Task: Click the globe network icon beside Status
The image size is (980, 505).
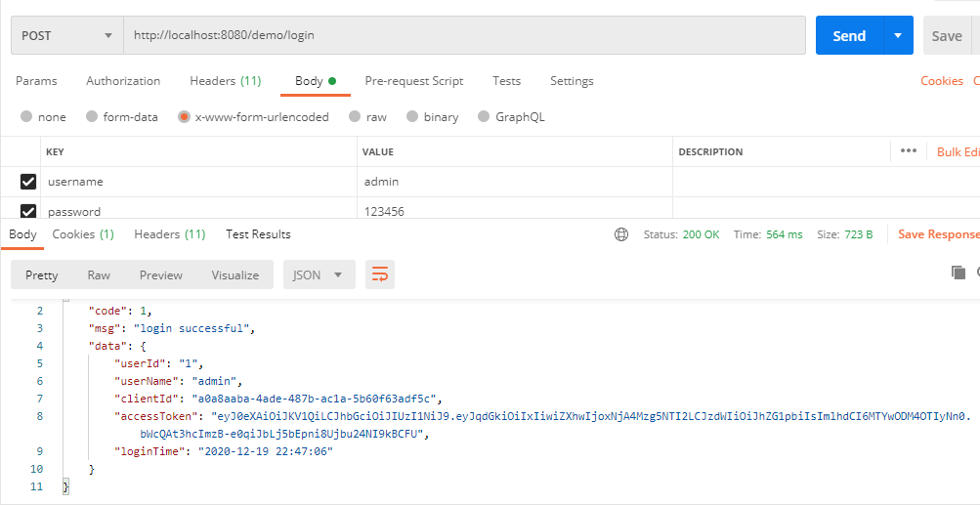Action: point(621,235)
